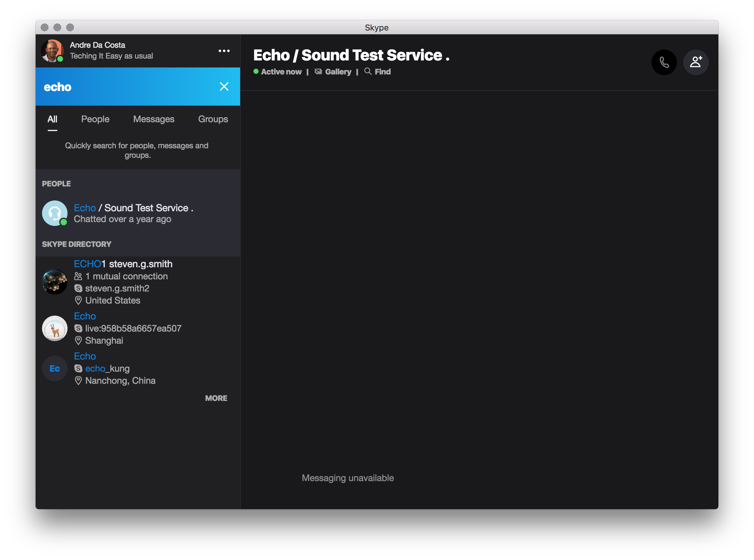
Task: Show MORE Skype directory results
Action: click(x=216, y=398)
